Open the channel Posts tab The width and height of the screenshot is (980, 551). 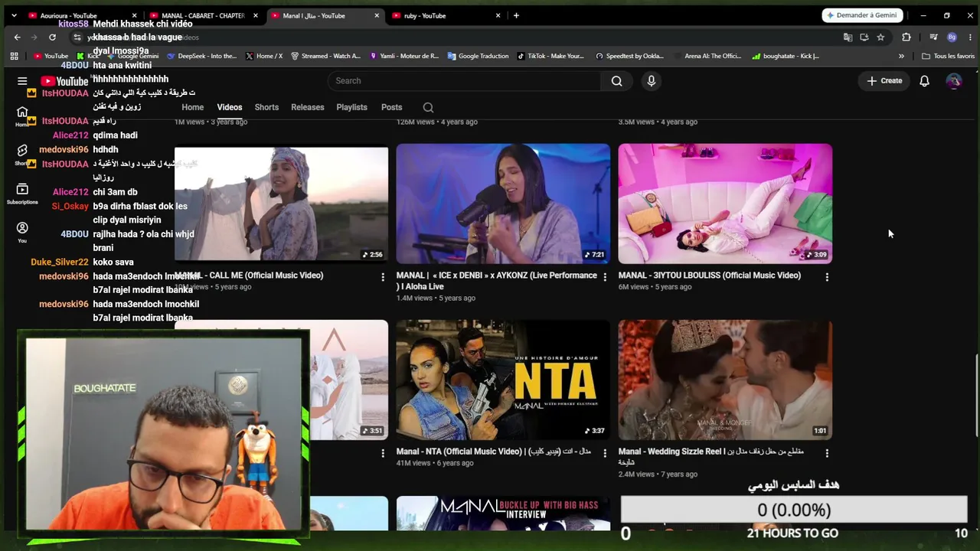(391, 108)
